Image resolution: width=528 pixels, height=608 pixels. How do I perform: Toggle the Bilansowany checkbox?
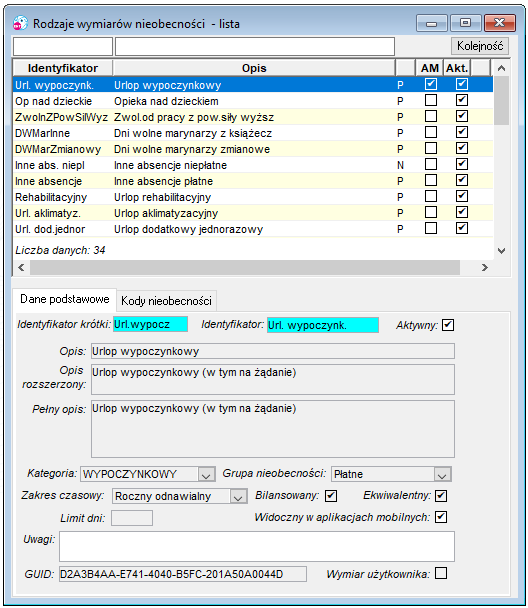[x=331, y=496]
